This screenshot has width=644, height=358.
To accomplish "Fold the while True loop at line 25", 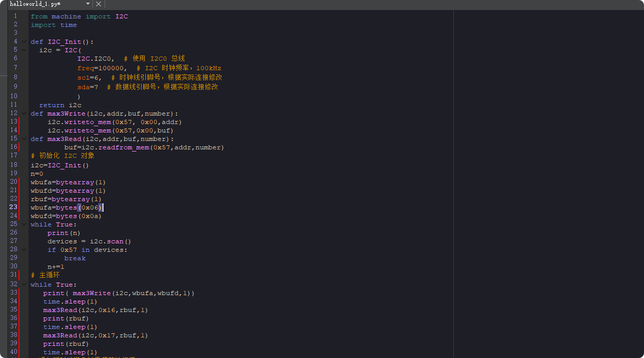I will 24,224.
